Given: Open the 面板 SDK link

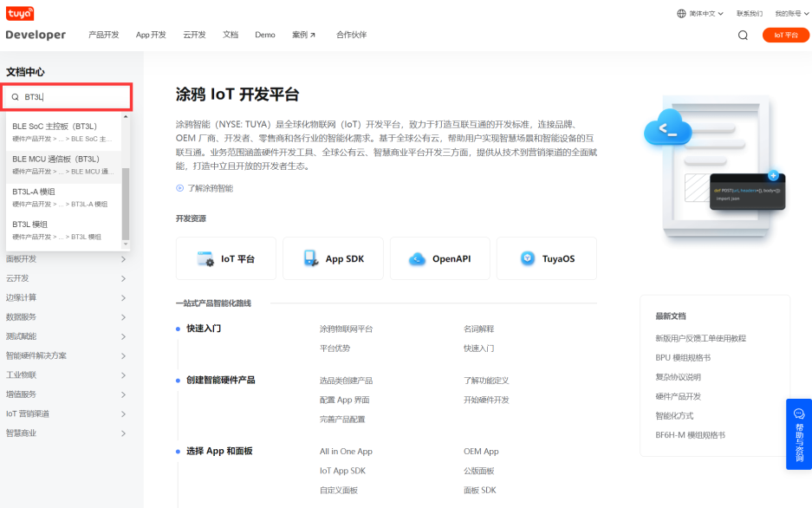Looking at the screenshot, I should tap(479, 490).
